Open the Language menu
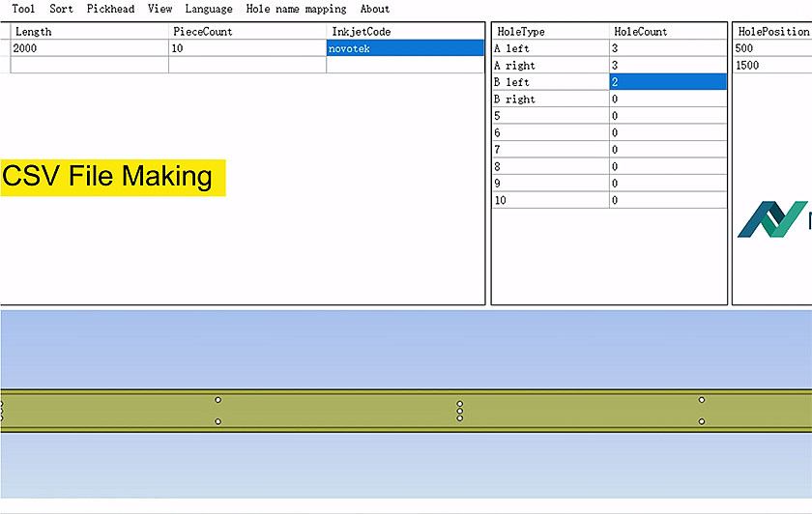 (209, 9)
